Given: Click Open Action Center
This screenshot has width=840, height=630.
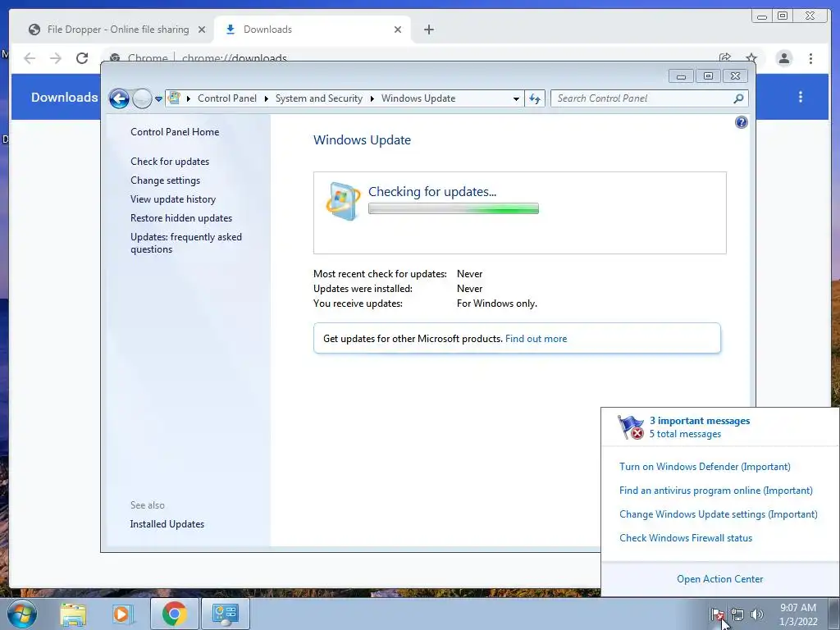Looking at the screenshot, I should coord(719,579).
